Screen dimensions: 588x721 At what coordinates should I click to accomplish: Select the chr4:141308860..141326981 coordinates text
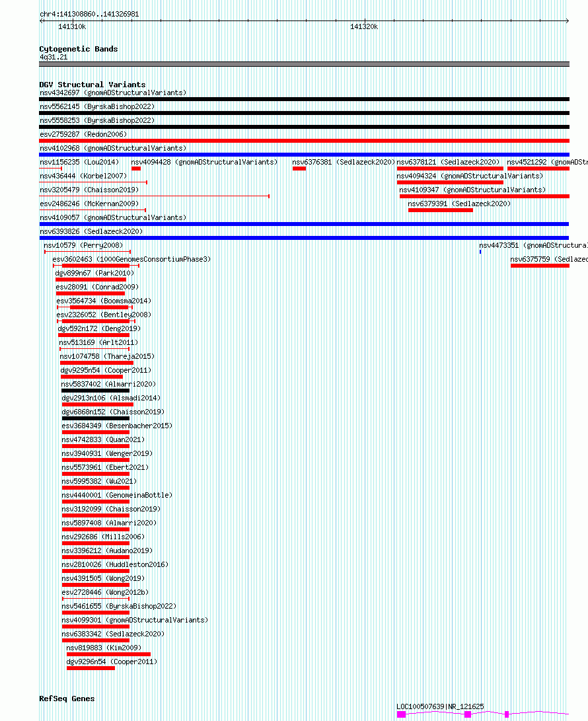[89, 15]
